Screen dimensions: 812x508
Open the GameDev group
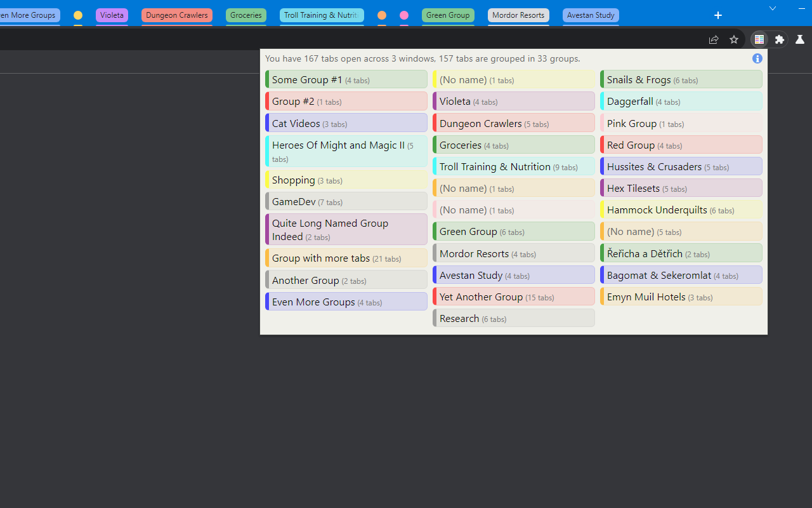(x=346, y=201)
